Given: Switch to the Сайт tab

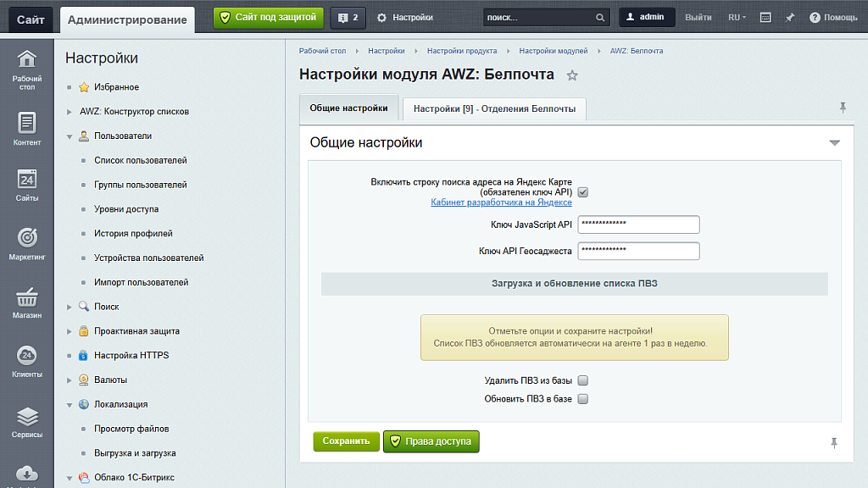Looking at the screenshot, I should tap(31, 19).
